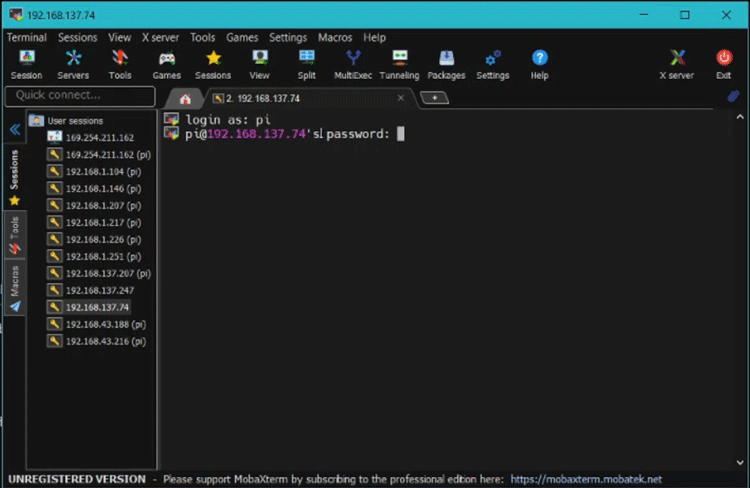The image size is (750, 488).
Task: Open the Session toolbar icon
Action: point(26,64)
